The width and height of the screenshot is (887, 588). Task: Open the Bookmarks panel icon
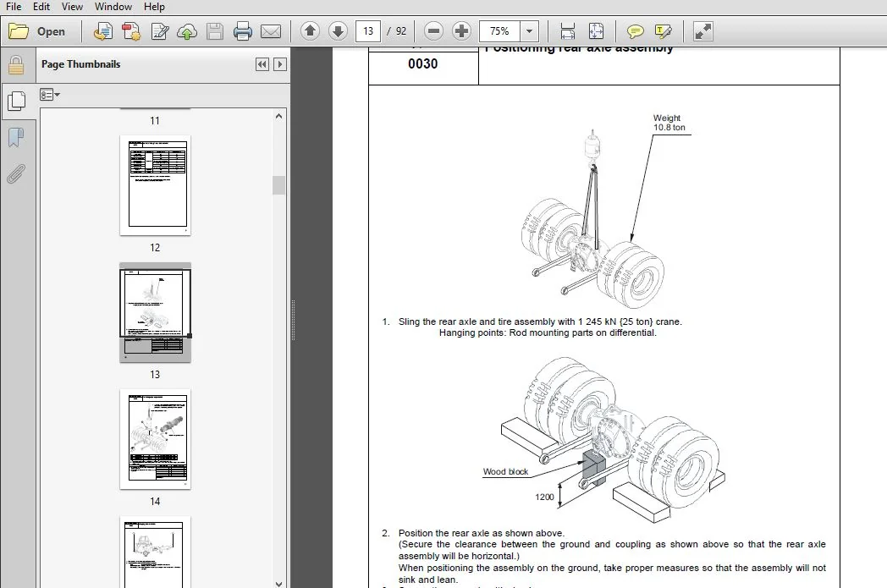[16, 137]
